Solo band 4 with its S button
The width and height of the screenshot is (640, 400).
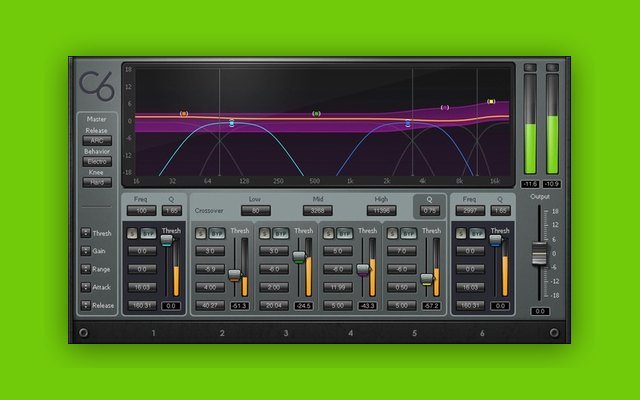click(x=328, y=233)
